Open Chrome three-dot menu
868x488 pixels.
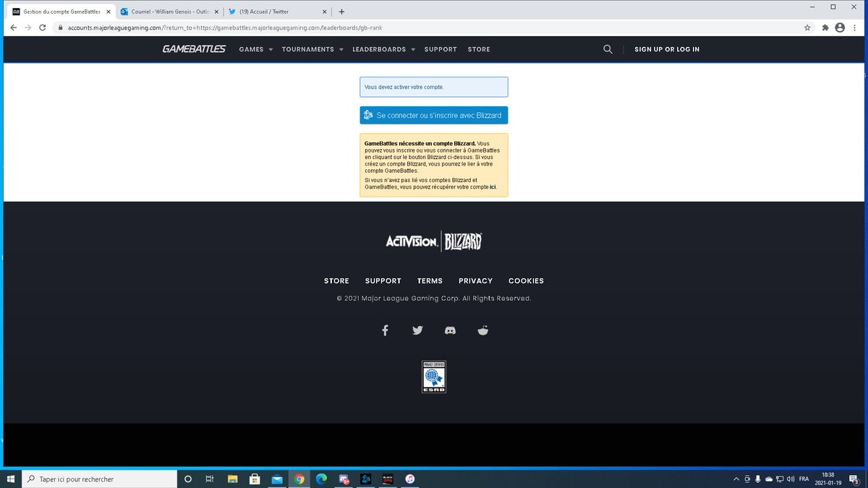pos(854,27)
